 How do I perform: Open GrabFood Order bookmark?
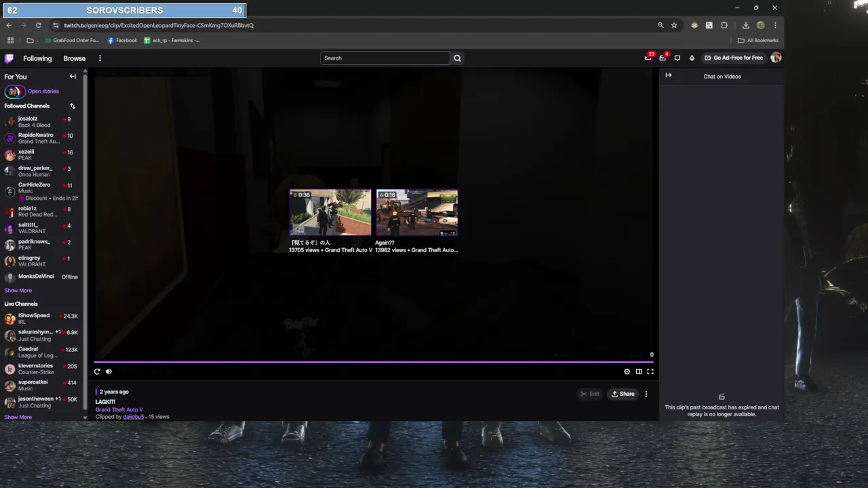tap(72, 40)
